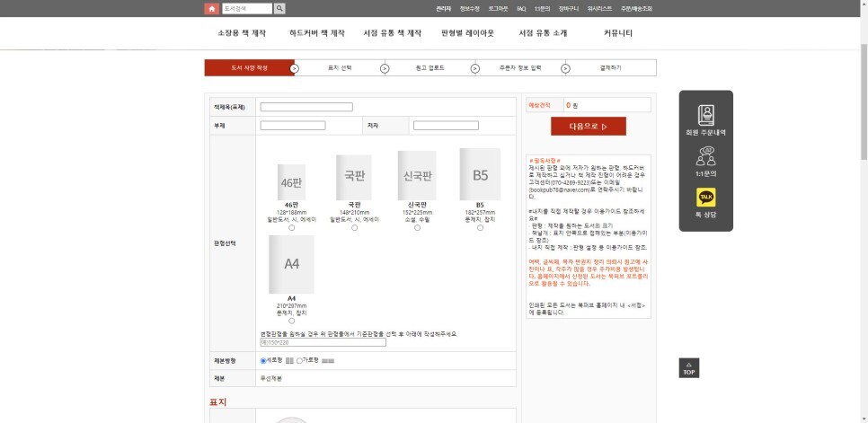Screen dimensions: 868x423
Task: Click the 국판 book size thumbnail
Action: click(x=354, y=177)
